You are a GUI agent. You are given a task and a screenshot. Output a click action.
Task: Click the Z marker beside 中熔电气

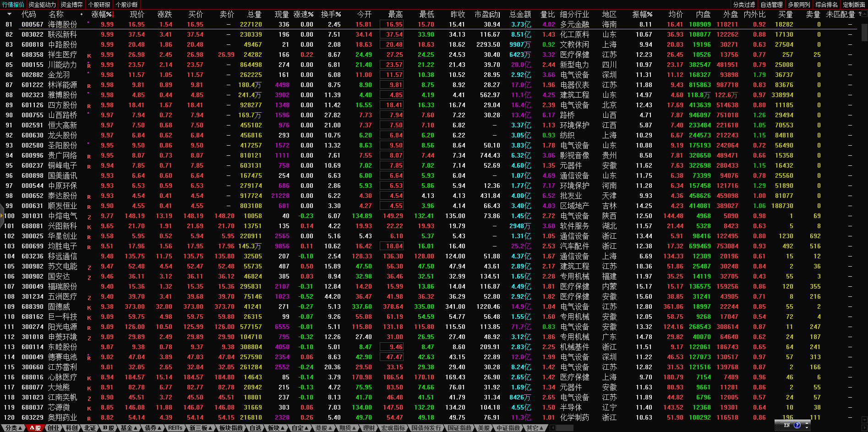point(89,217)
